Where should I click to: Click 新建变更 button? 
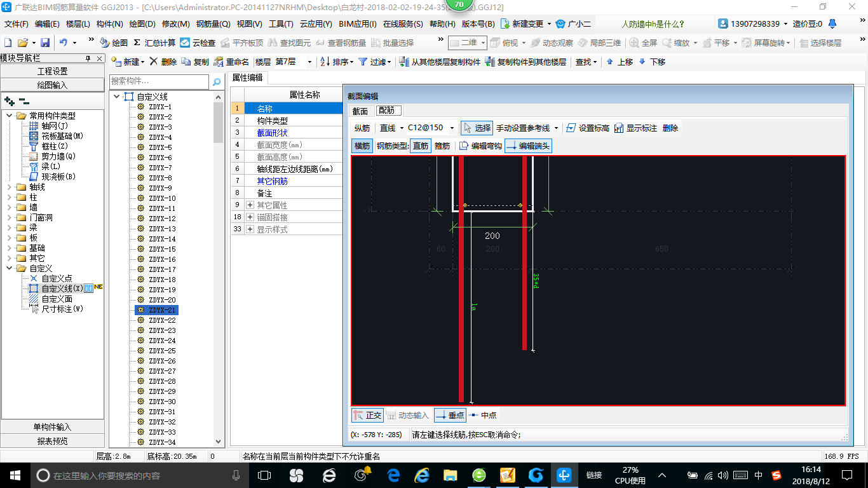(x=526, y=24)
